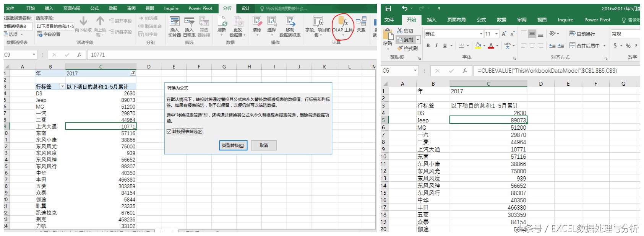Click formula bar showing 10771
644x236 pixels.
(231, 55)
